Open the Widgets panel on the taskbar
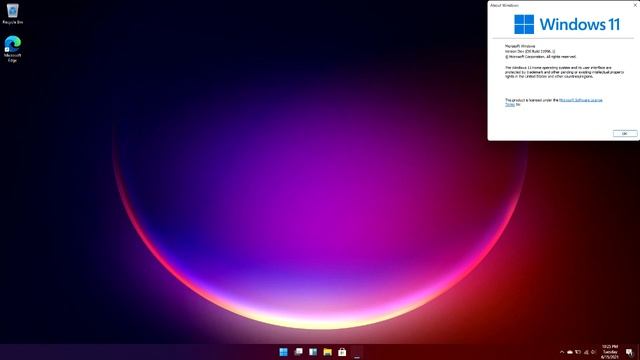Screen dimensions: 640x360 (x=313, y=352)
